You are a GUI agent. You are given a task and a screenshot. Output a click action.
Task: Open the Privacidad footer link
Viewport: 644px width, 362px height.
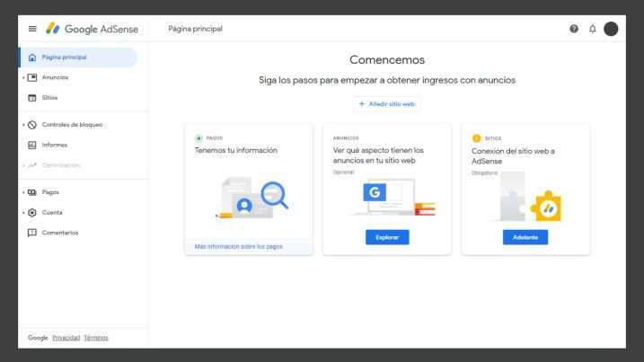(66, 338)
